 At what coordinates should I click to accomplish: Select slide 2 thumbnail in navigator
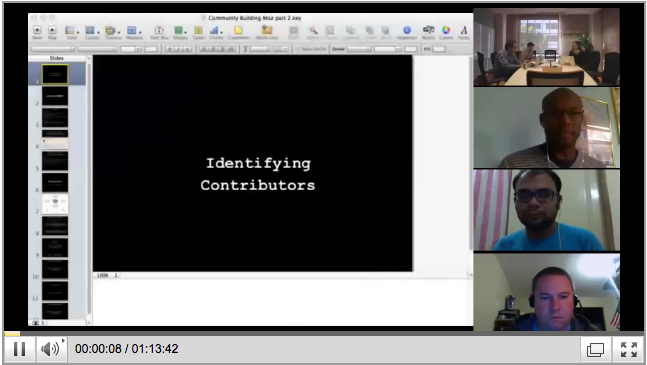coord(55,96)
